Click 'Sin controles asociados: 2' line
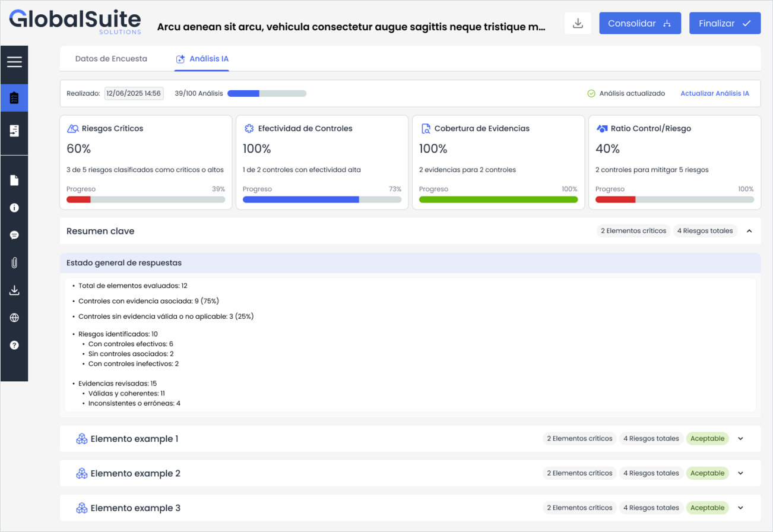The height and width of the screenshot is (532, 773). 131,354
